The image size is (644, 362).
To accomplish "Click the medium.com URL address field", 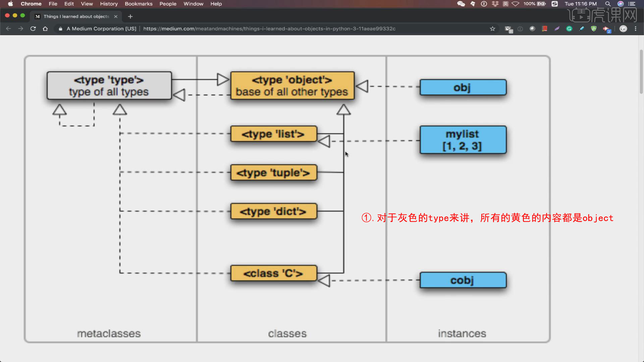I will coord(269,29).
